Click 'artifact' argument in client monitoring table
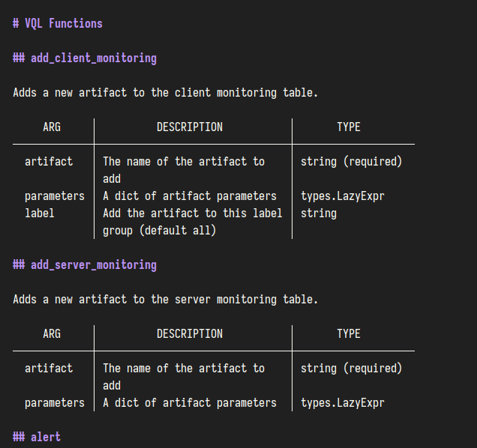This screenshot has height=448, width=477. (x=49, y=161)
